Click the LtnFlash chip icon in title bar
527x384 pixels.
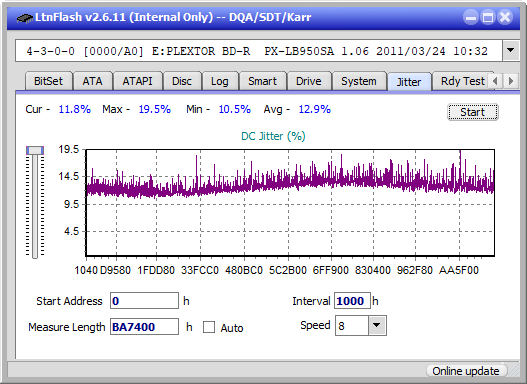point(25,17)
